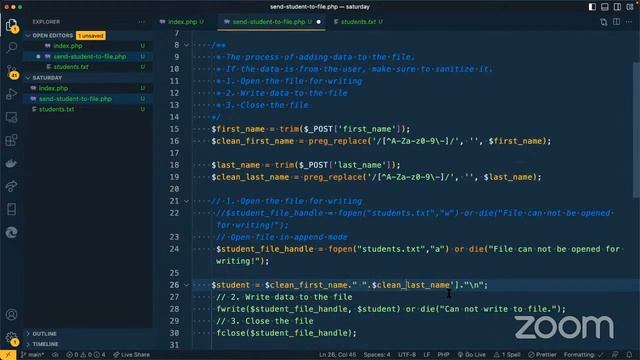Open students.txt under Open Editors

[71, 67]
